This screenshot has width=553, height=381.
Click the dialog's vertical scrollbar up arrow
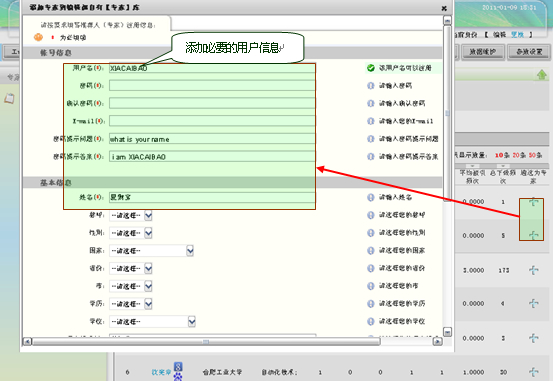(x=447, y=20)
